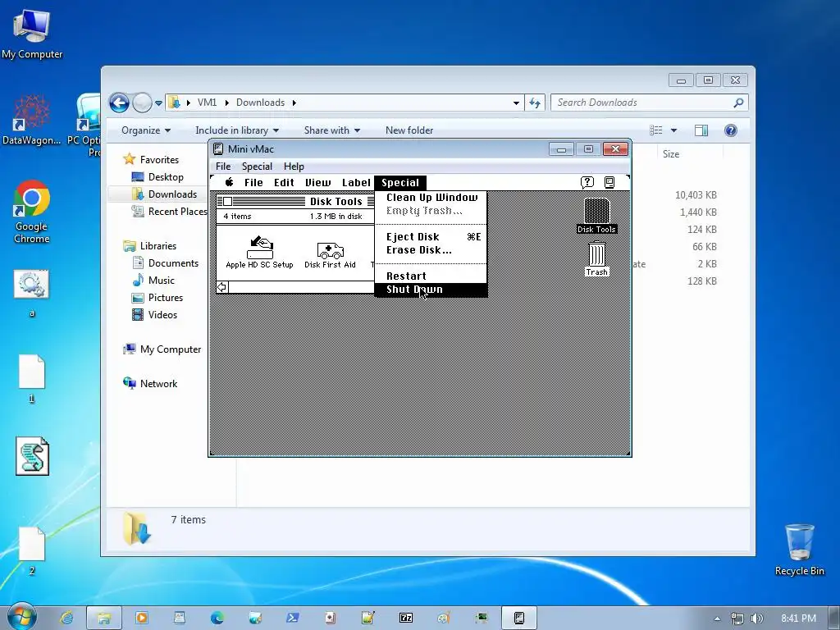Image resolution: width=840 pixels, height=630 pixels.
Task: Open Google Chrome desktop shortcut
Action: tap(32, 212)
